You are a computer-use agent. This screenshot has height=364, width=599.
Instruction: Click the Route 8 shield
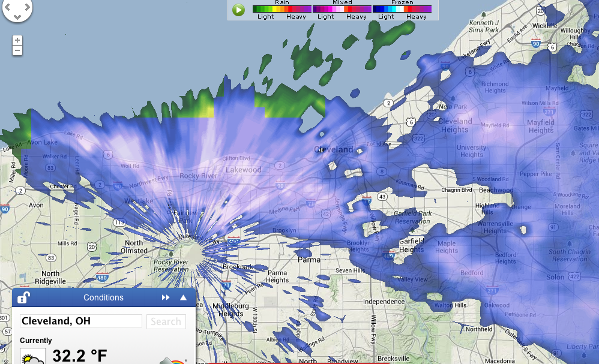point(382,172)
